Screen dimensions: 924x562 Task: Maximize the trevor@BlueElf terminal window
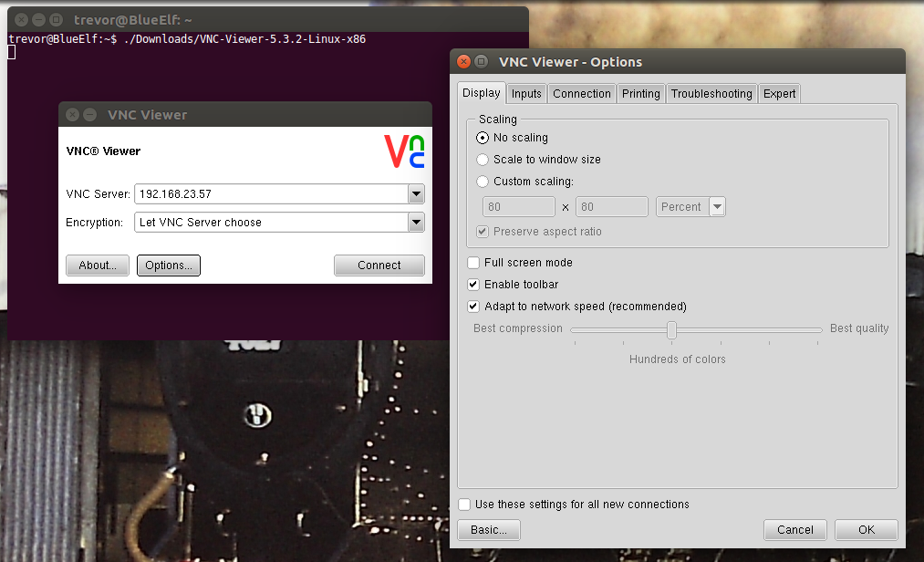pos(56,19)
